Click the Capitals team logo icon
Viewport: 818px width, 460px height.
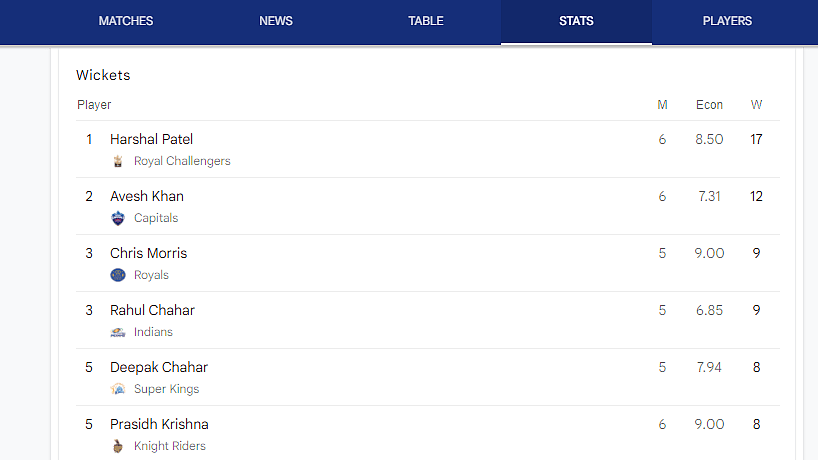(x=118, y=218)
